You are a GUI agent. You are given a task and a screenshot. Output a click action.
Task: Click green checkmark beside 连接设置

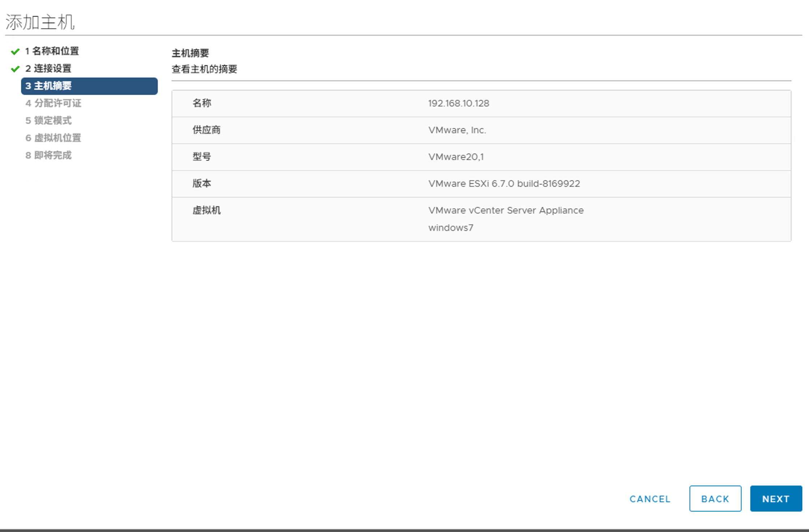point(15,69)
